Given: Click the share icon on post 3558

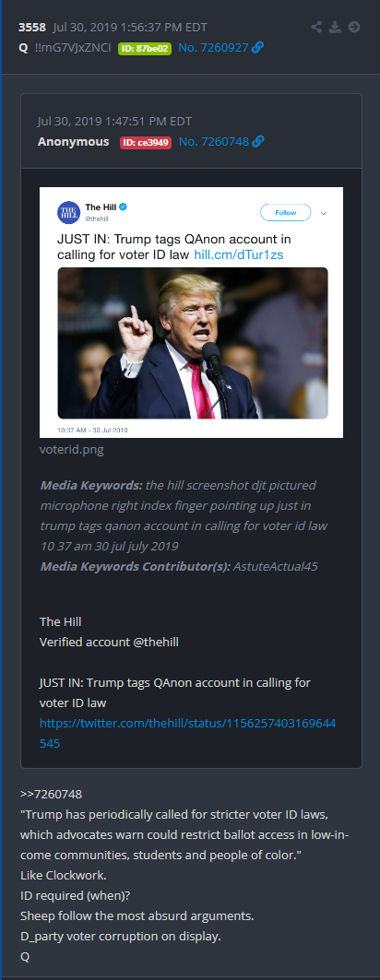Looking at the screenshot, I should (317, 27).
